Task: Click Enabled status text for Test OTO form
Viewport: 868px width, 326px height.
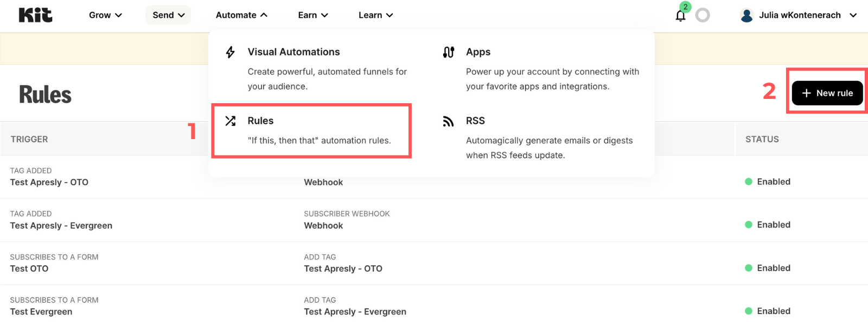Action: (774, 268)
